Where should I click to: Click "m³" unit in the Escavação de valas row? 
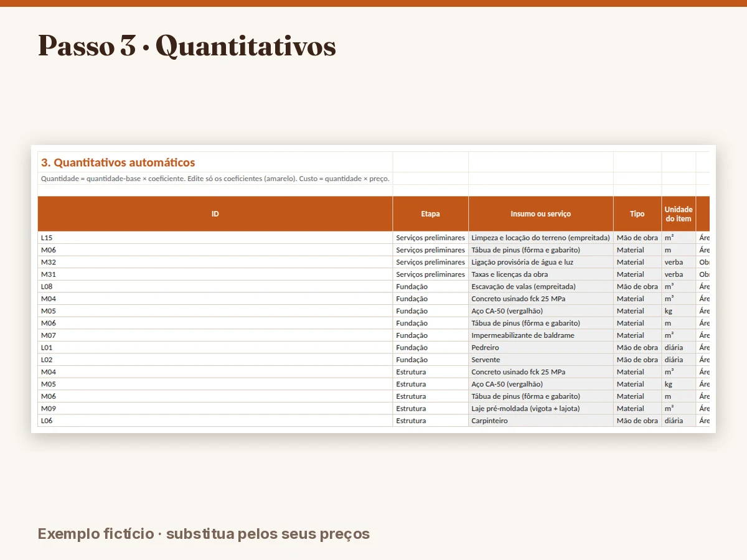(x=679, y=286)
